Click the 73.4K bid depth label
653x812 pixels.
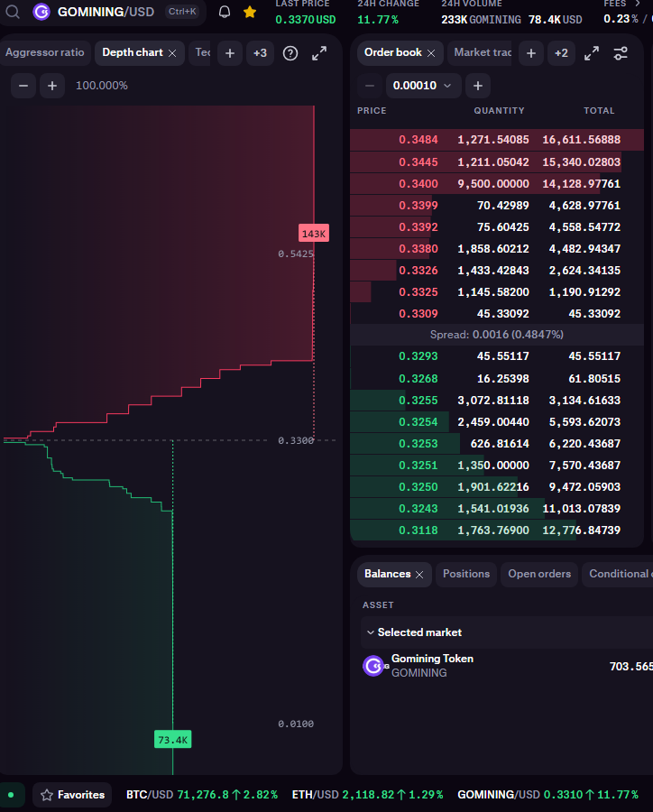(173, 740)
